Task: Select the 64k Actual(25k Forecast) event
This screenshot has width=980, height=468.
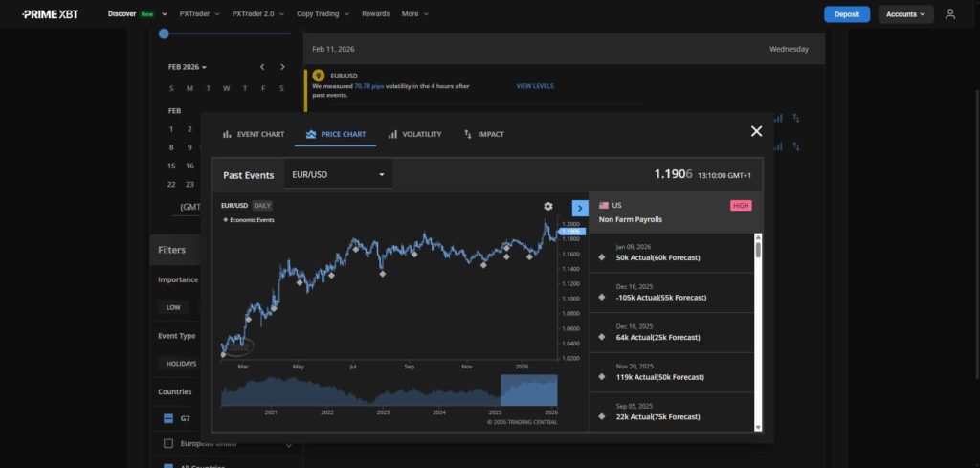Action: coord(672,333)
